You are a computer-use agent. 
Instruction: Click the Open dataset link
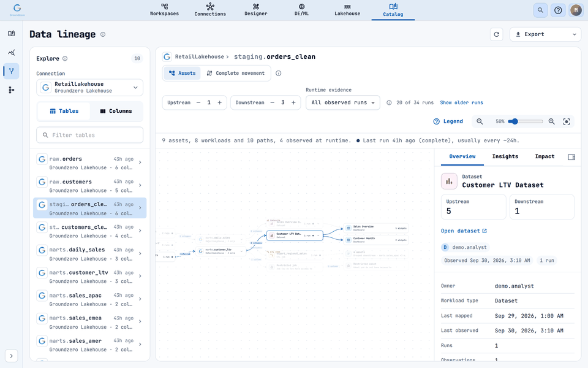pyautogui.click(x=464, y=231)
